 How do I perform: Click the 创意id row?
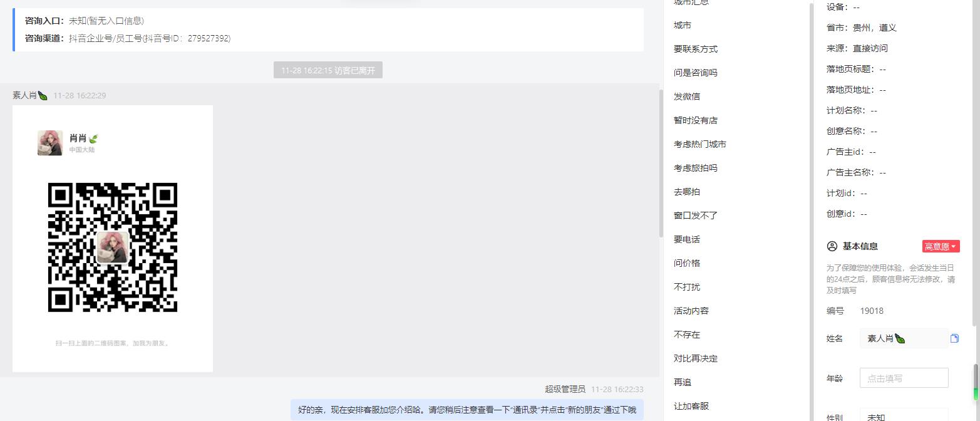coord(847,214)
